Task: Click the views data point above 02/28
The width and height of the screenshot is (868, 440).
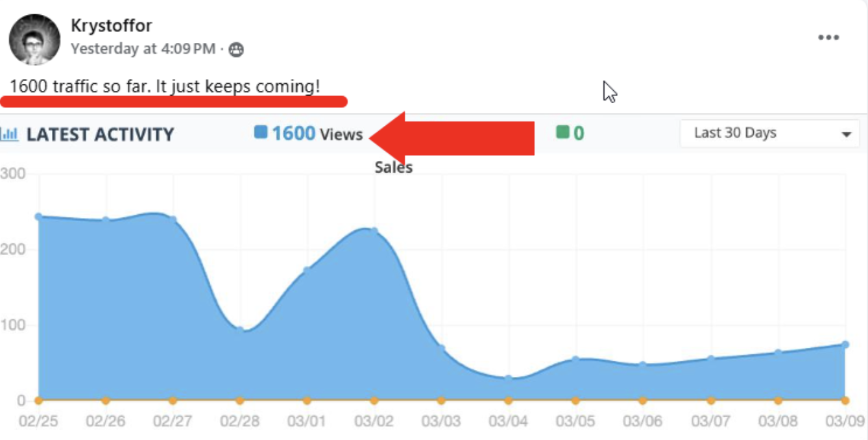Action: pyautogui.click(x=240, y=330)
